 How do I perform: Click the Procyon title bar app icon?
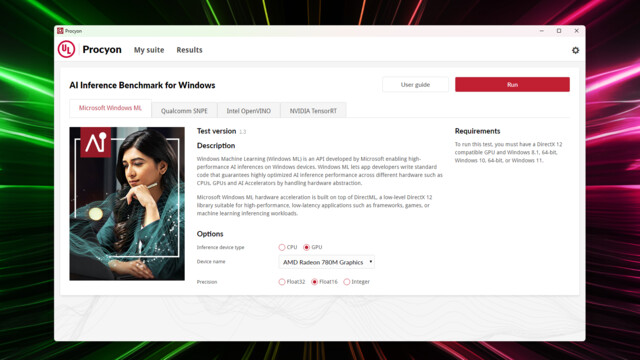point(60,31)
